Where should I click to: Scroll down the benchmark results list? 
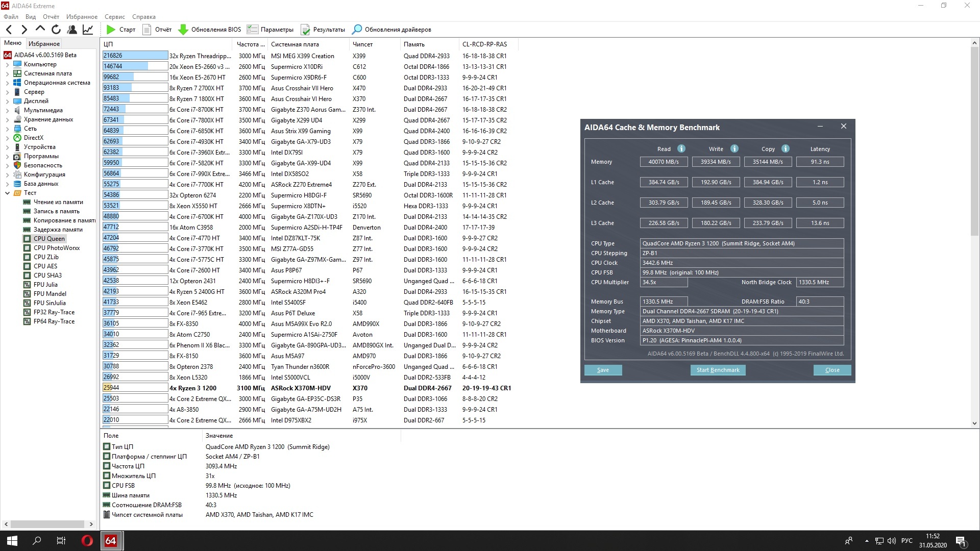974,422
